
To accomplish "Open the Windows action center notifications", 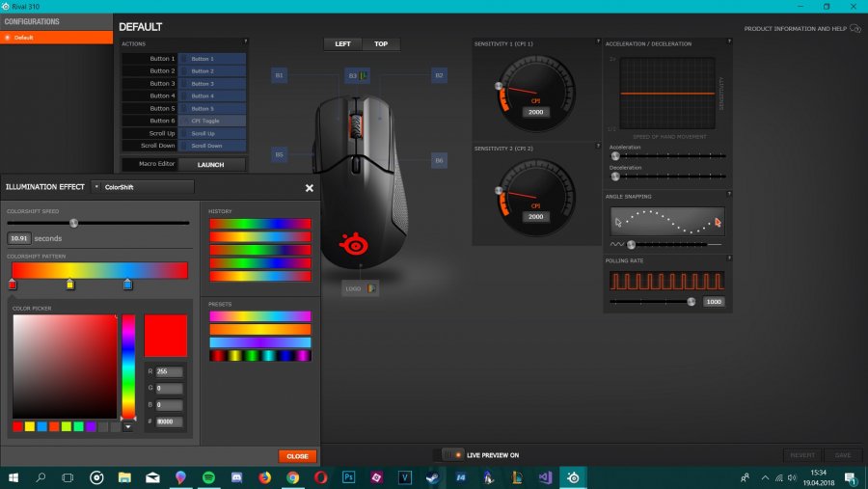I will click(x=851, y=477).
